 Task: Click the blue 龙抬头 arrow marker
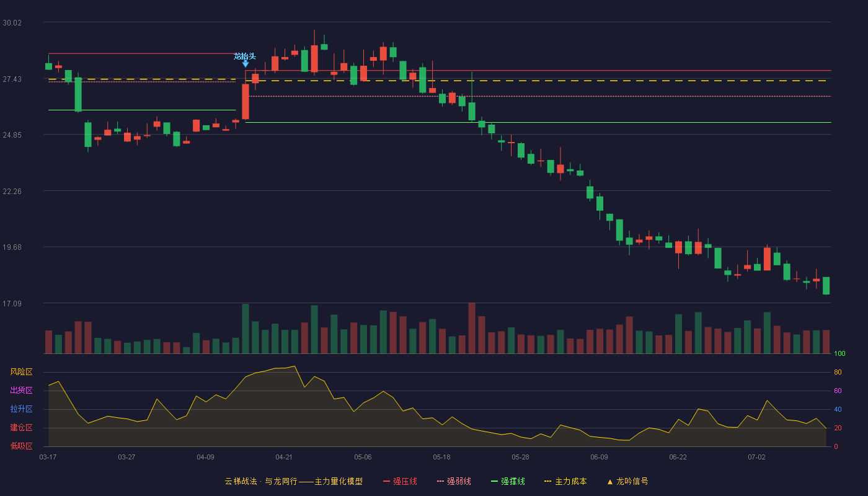coord(246,64)
